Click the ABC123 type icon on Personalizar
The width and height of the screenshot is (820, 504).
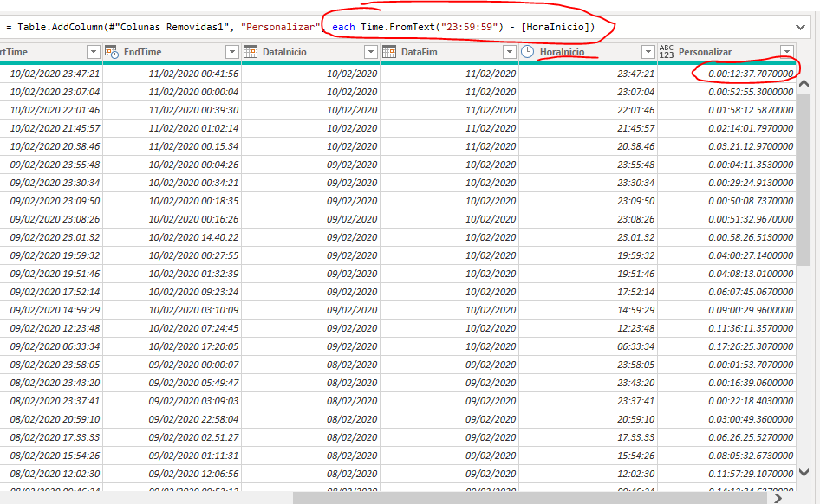(667, 52)
